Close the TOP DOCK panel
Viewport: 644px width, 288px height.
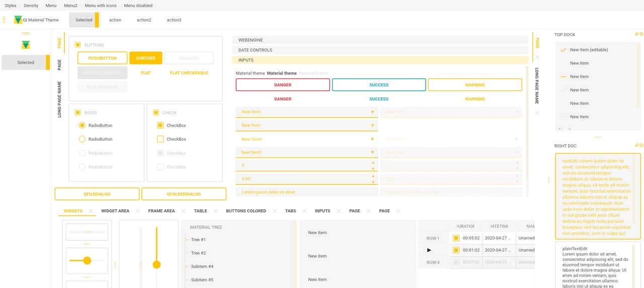[641, 34]
